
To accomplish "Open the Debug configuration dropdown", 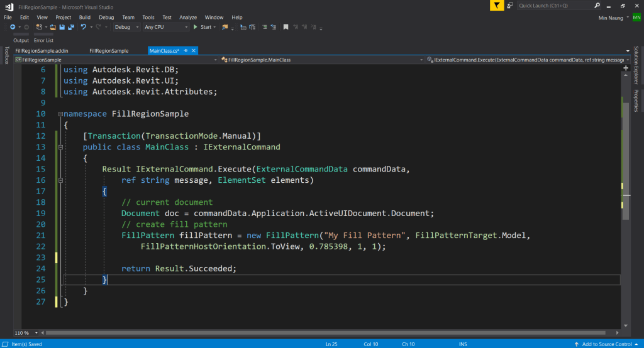I will pyautogui.click(x=126, y=27).
